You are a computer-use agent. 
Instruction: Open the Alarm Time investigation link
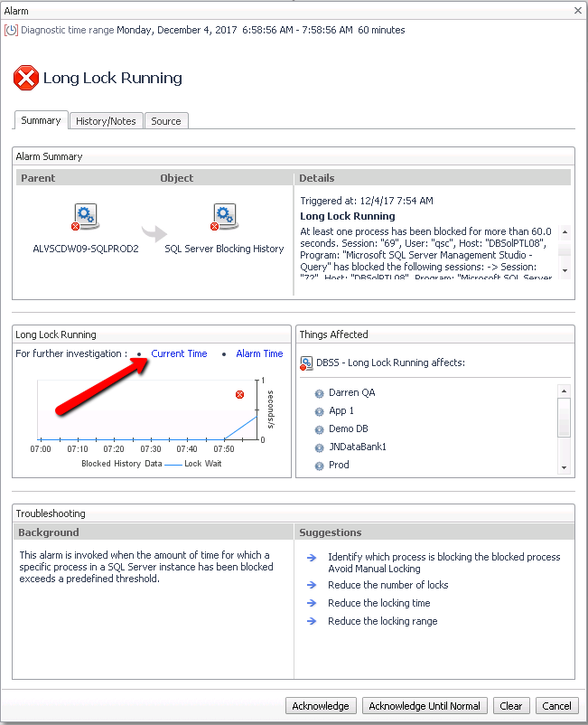click(x=259, y=353)
